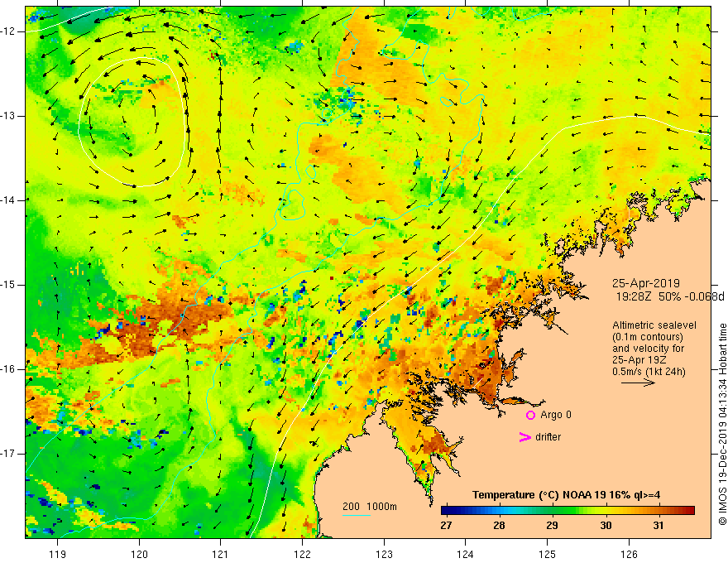Click the longitude label 122
Image resolution: width=728 pixels, height=563 pixels.
(x=302, y=554)
